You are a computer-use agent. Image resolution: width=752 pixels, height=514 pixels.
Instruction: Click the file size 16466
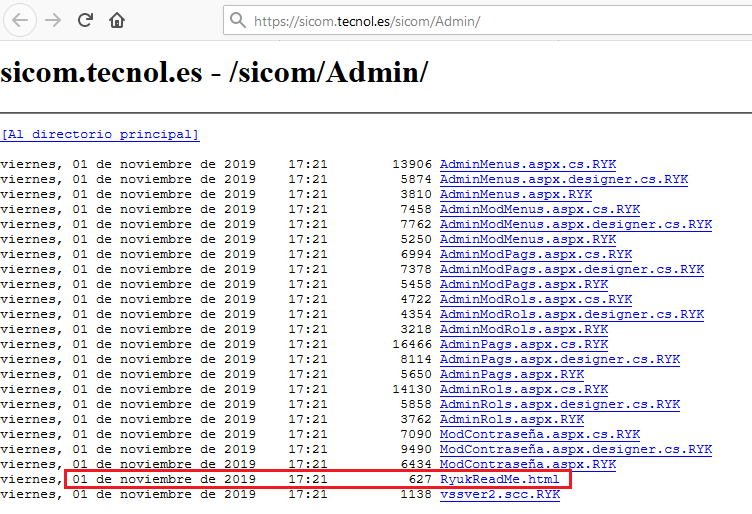click(x=412, y=344)
